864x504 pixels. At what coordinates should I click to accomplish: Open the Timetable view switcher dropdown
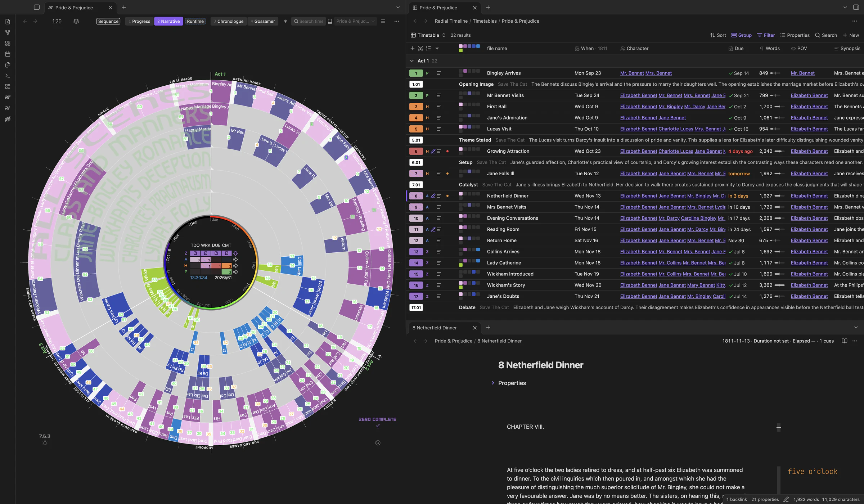pos(428,35)
